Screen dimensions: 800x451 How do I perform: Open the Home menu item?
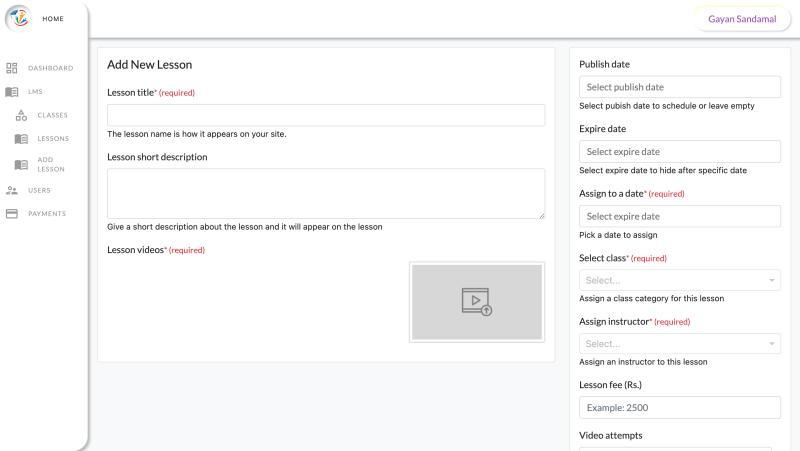(53, 19)
